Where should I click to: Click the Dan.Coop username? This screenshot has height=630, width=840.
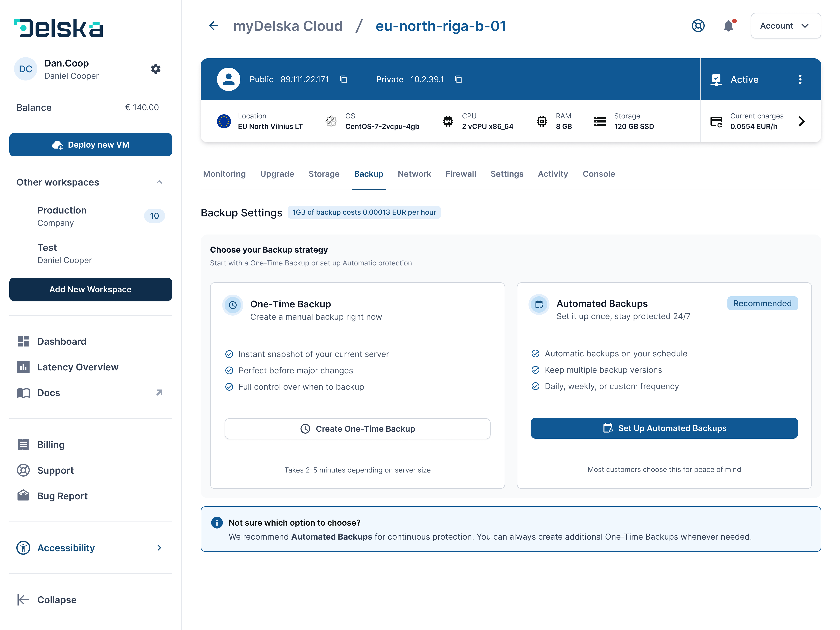[x=66, y=63]
